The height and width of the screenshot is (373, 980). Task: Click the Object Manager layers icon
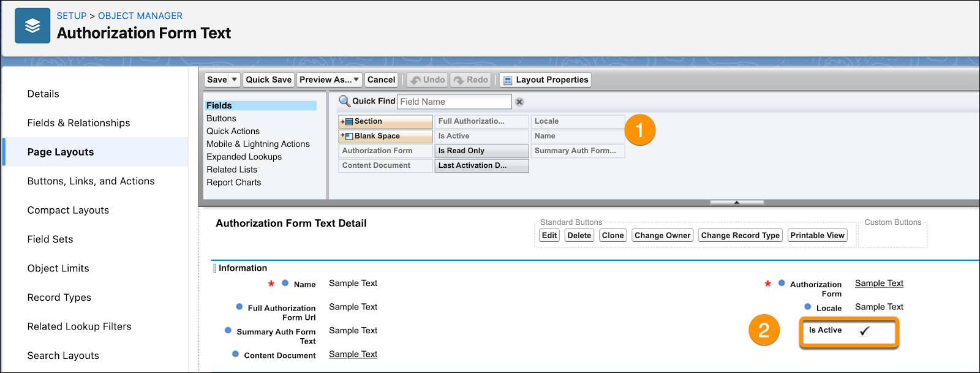32,26
